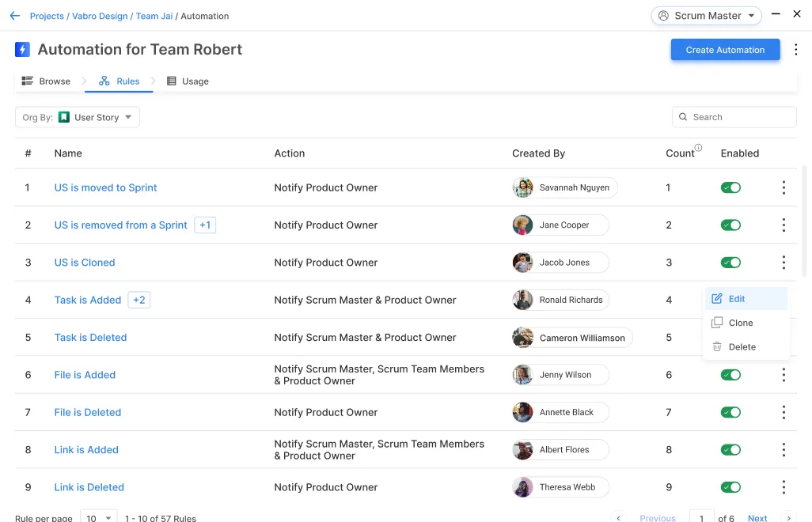Image resolution: width=812 pixels, height=522 pixels.
Task: Click the blue lightning automation icon
Action: point(22,50)
